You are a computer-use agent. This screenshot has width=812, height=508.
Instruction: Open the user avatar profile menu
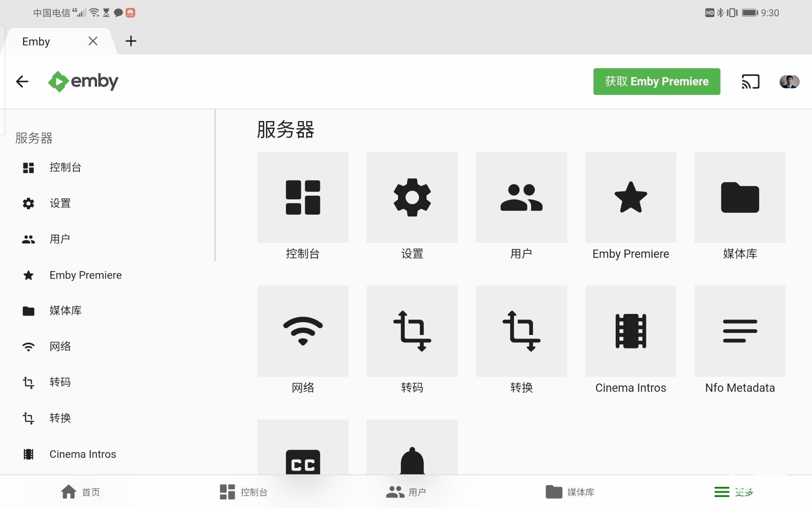(789, 82)
